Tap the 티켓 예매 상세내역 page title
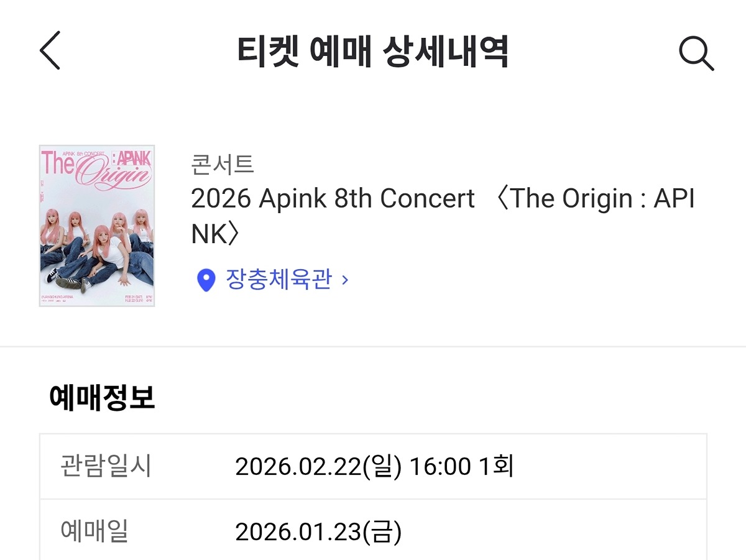Image resolution: width=746 pixels, height=560 pixels. coord(372,52)
